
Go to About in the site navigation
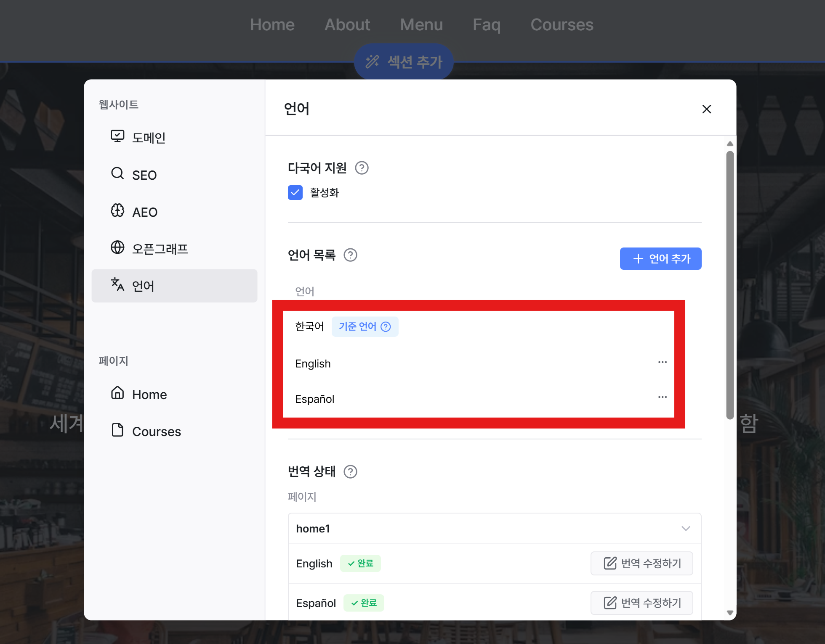(347, 25)
